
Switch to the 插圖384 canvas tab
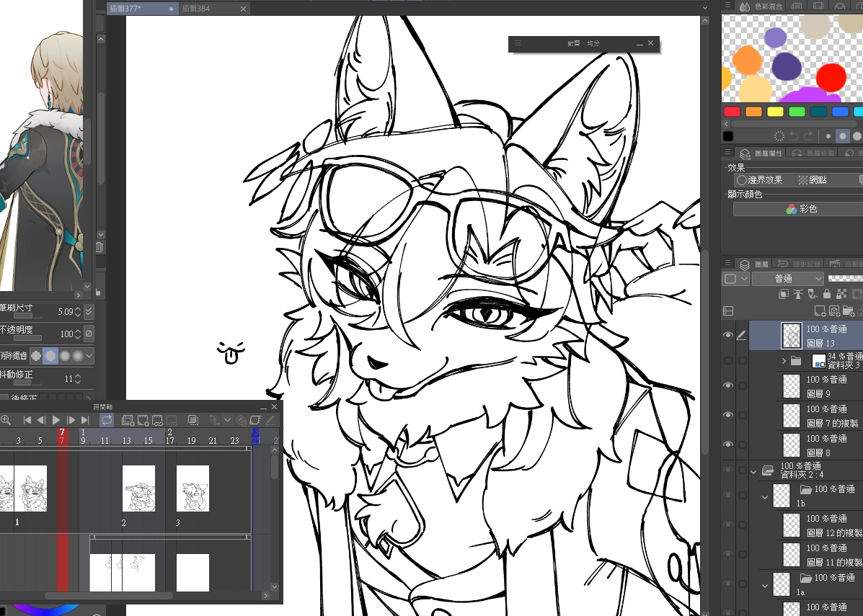[196, 9]
